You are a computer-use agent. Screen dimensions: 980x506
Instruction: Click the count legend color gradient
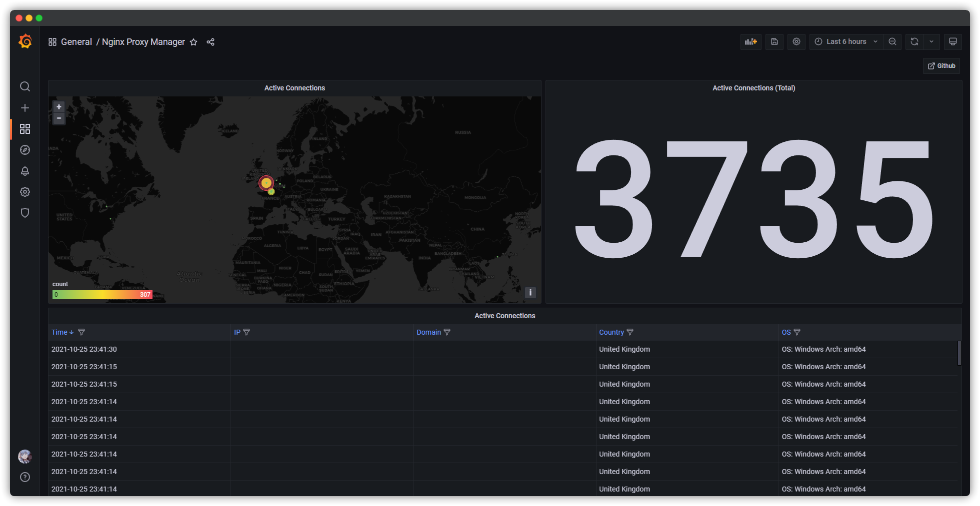(102, 295)
